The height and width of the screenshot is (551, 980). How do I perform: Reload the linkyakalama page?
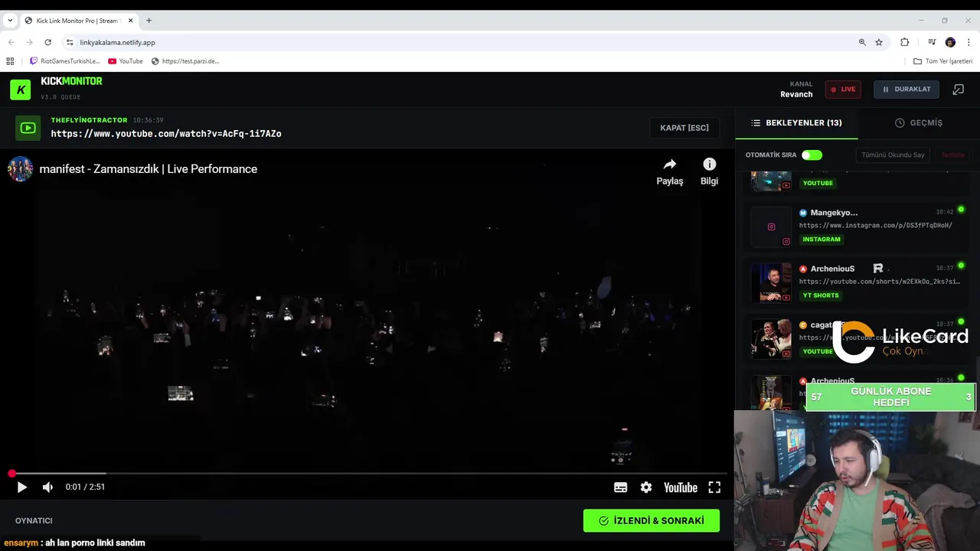(x=48, y=42)
